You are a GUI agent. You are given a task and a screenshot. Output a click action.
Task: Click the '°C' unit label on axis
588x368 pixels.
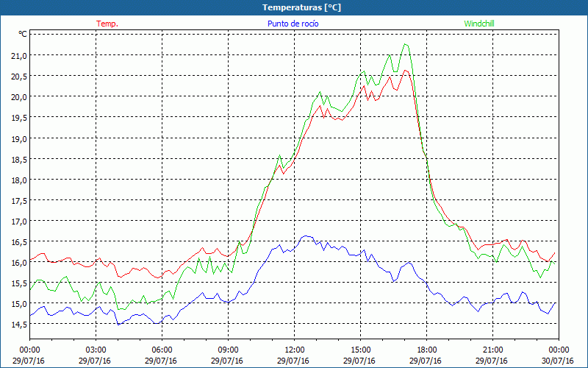tap(23, 34)
